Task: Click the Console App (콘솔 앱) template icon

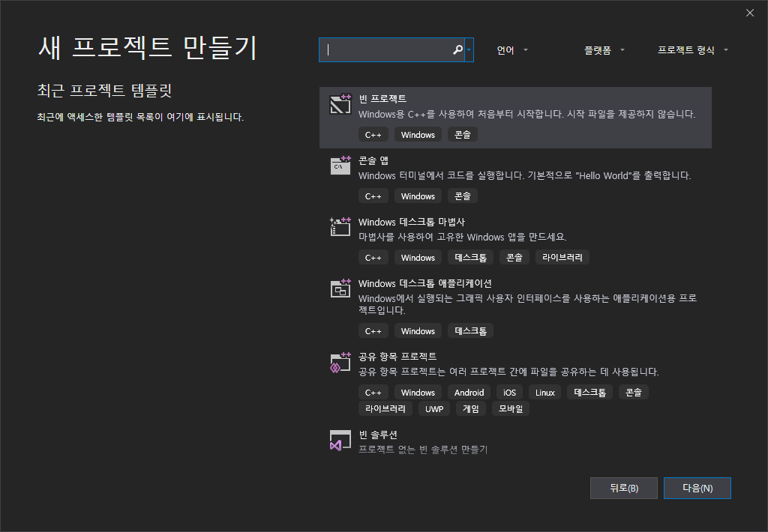Action: 340,166
